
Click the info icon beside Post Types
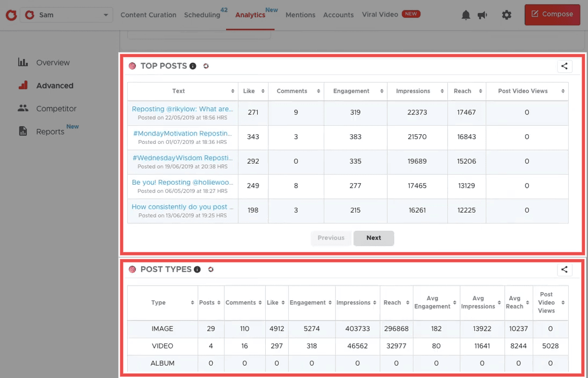point(197,270)
